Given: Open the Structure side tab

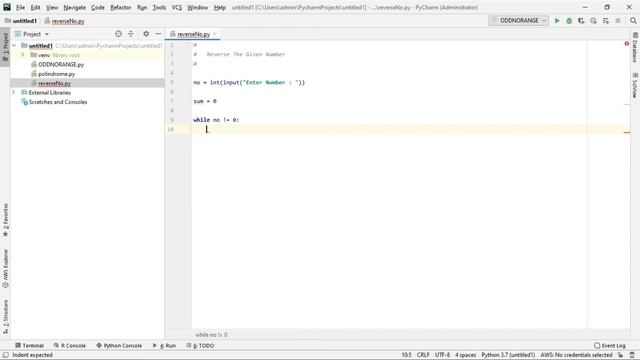Looking at the screenshot, I should [5, 317].
